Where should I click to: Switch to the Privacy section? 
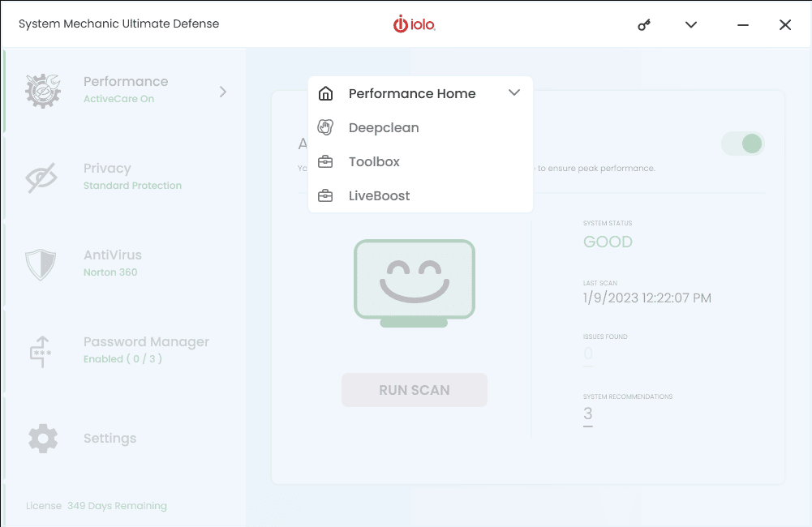(x=107, y=169)
